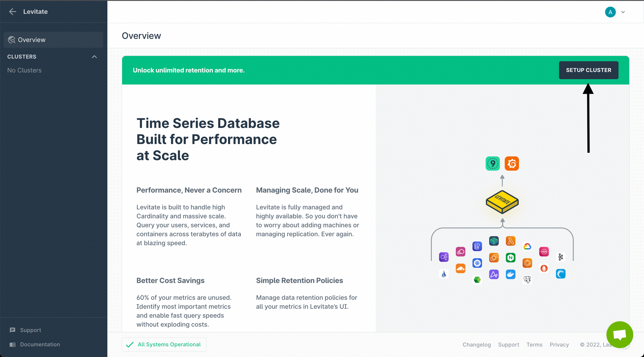This screenshot has width=644, height=357.
Task: Expand the account dropdown arrow
Action: tap(623, 12)
